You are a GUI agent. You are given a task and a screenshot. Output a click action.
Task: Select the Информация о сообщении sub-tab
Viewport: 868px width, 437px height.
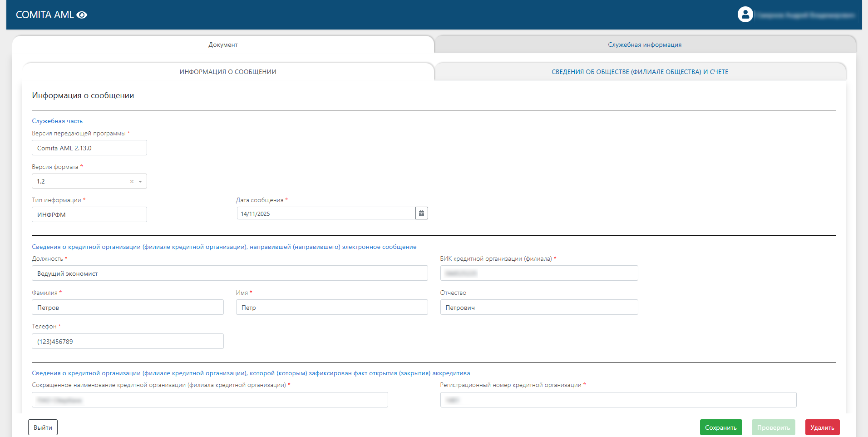coord(228,72)
